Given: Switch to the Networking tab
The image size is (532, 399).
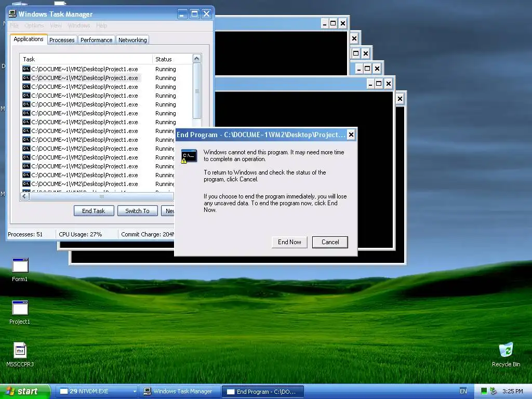Looking at the screenshot, I should click(132, 40).
